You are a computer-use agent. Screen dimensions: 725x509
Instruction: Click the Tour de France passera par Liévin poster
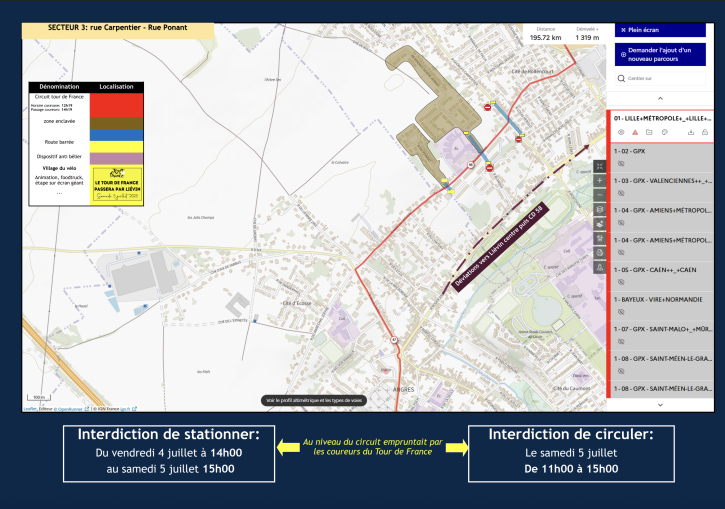coord(117,185)
